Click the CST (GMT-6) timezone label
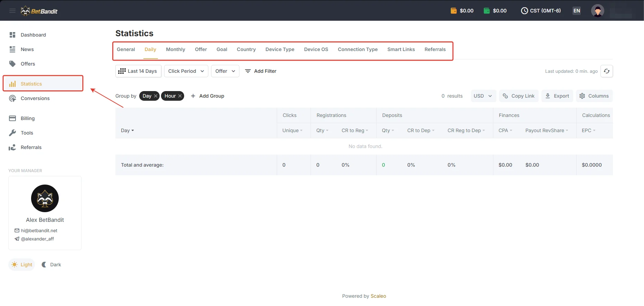Screen dimensions: 644x306 (546, 11)
